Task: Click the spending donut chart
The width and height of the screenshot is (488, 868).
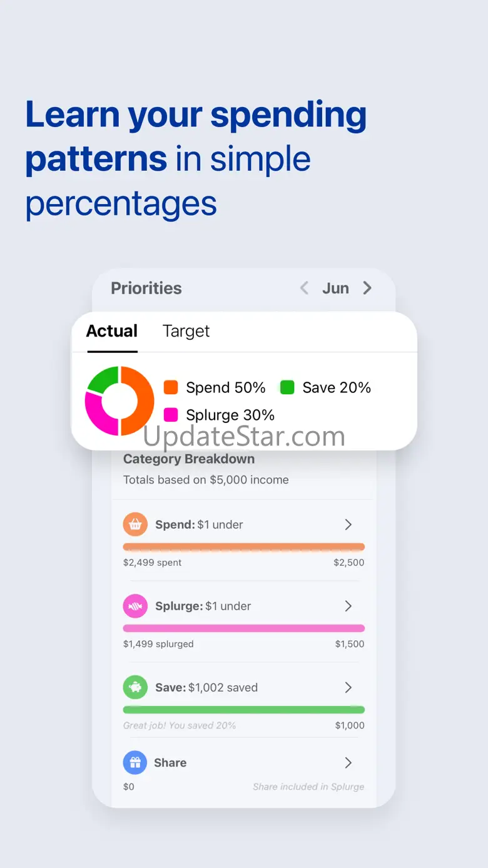Action: [119, 401]
